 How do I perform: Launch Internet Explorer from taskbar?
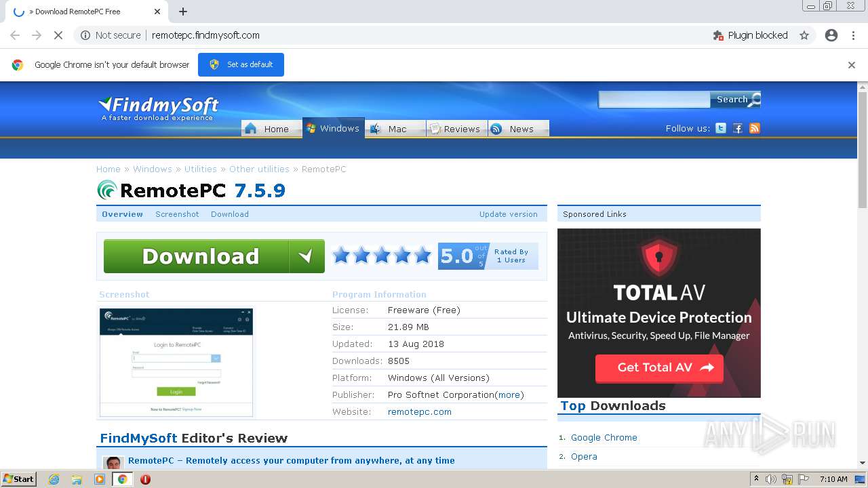point(54,479)
